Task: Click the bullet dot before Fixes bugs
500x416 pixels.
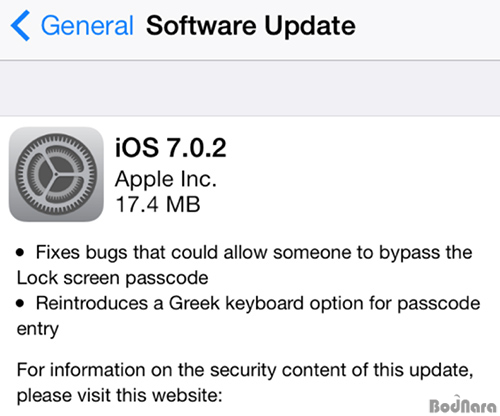Action: [x=20, y=253]
